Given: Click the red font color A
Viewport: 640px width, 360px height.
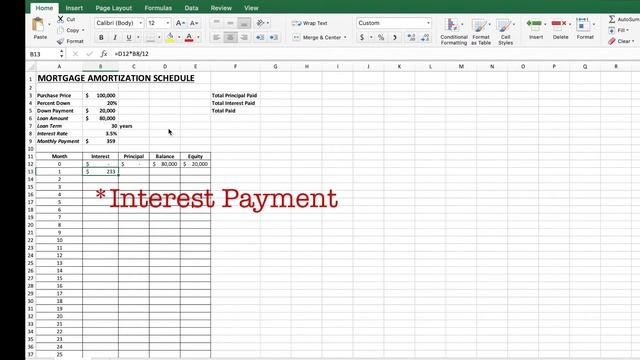Looking at the screenshot, I should coord(189,38).
